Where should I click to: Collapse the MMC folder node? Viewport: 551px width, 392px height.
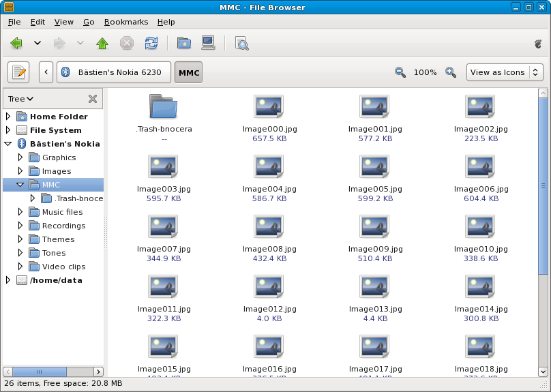click(20, 185)
